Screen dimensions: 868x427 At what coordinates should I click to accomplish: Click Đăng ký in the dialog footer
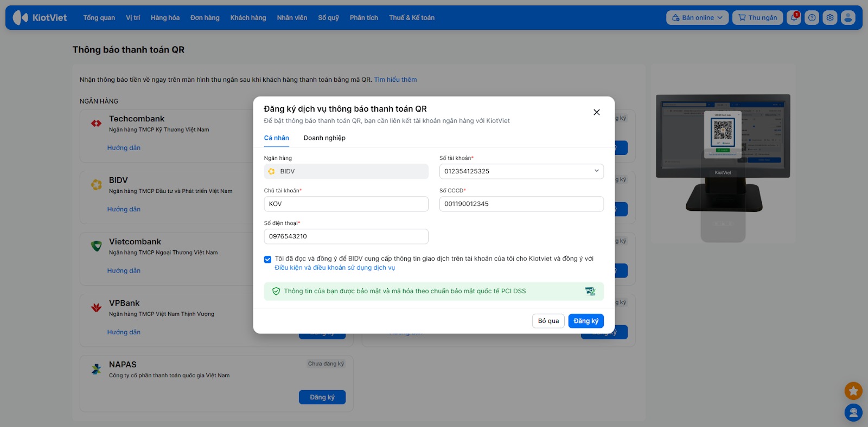point(586,321)
